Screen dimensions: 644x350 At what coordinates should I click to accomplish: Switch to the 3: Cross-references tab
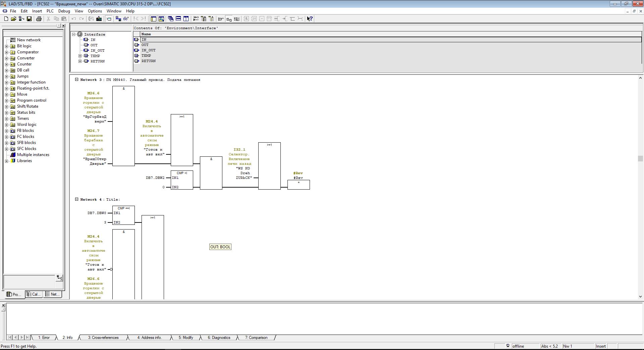coord(103,338)
